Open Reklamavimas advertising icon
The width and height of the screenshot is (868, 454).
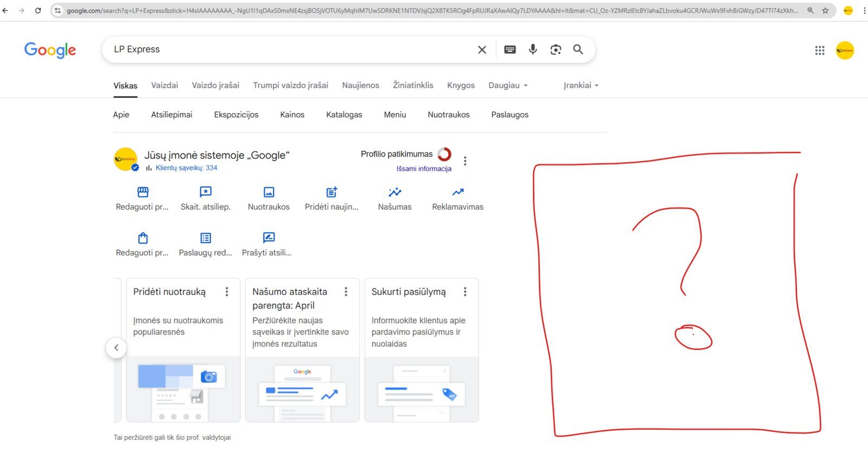tap(458, 192)
